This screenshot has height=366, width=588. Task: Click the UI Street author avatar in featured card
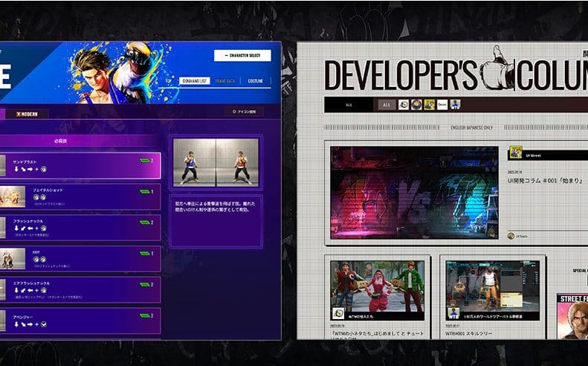coord(516,152)
